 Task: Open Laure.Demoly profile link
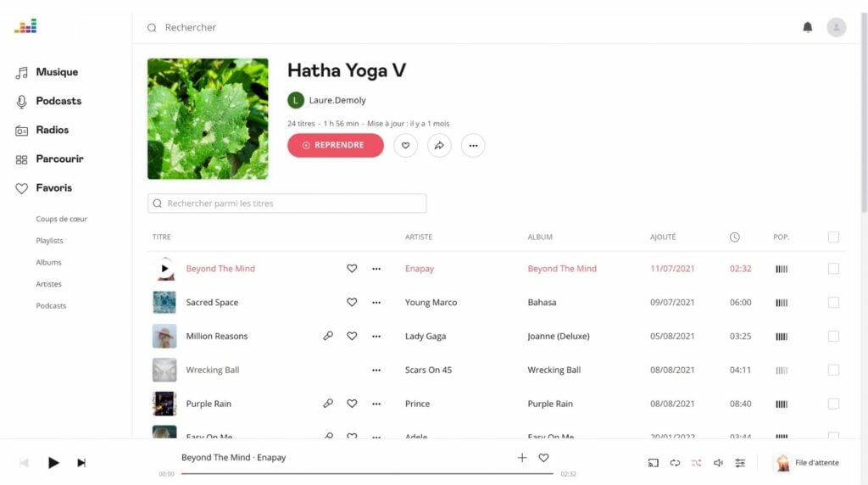pos(337,100)
